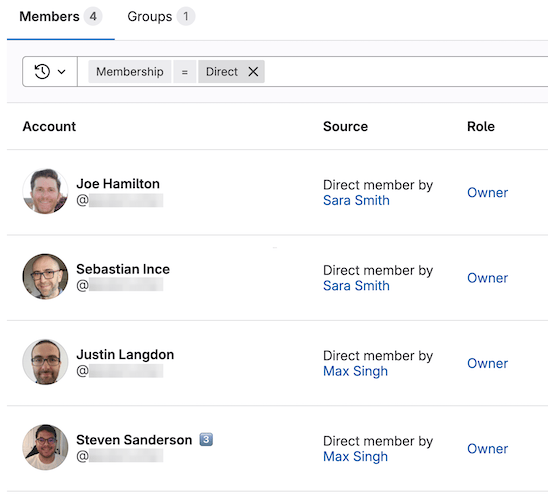The image size is (548, 500).
Task: Open Max Singh link in Justin Langdon row
Action: (x=355, y=371)
